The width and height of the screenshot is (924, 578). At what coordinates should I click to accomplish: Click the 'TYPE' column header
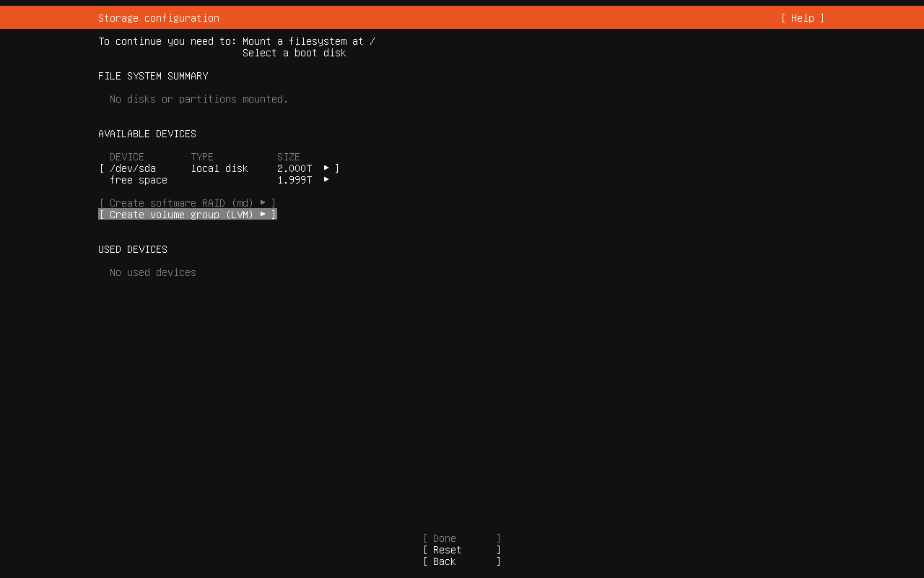point(202,157)
